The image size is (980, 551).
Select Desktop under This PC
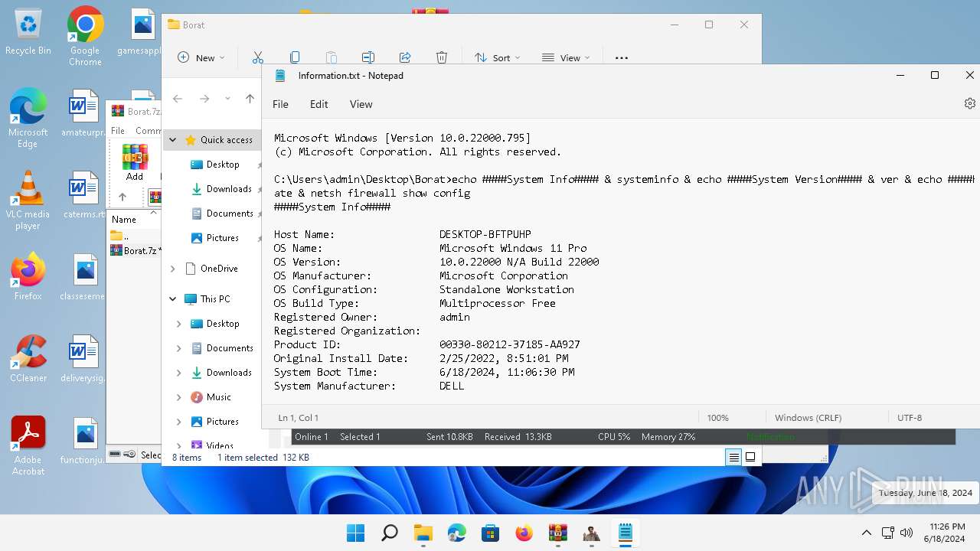click(215, 324)
